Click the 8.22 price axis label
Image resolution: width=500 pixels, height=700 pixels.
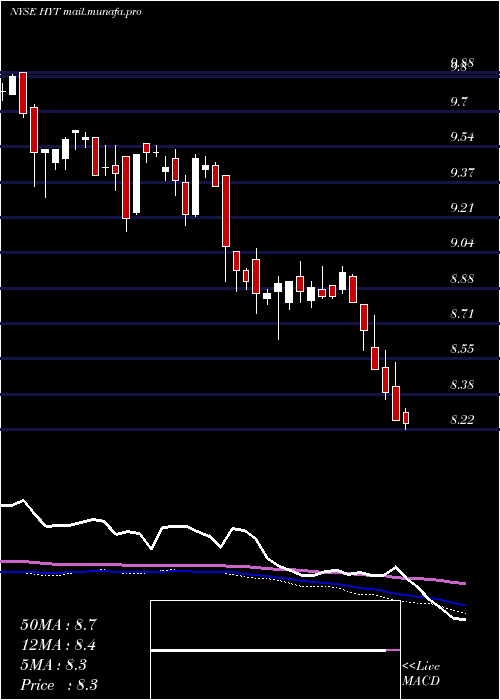click(462, 420)
